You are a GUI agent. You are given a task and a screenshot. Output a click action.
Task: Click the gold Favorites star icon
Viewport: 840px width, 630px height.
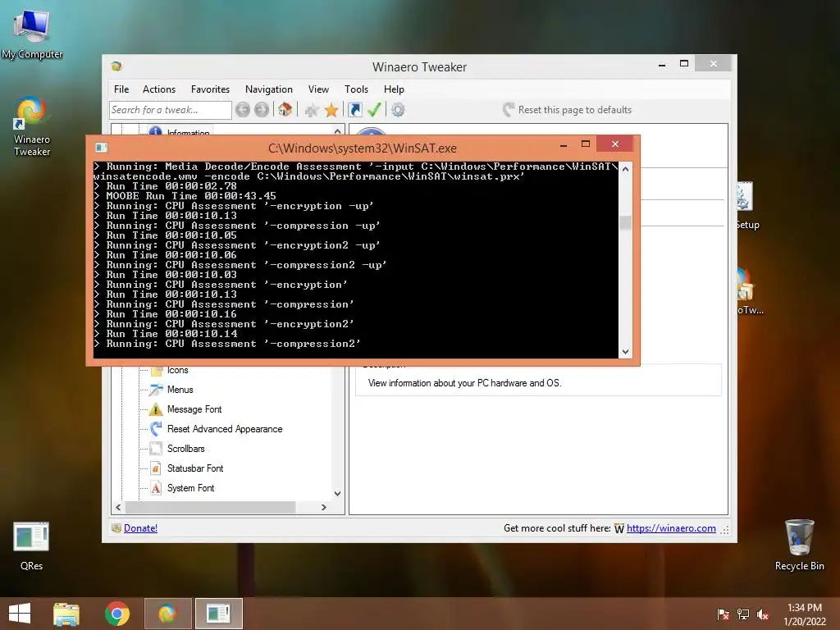click(331, 110)
